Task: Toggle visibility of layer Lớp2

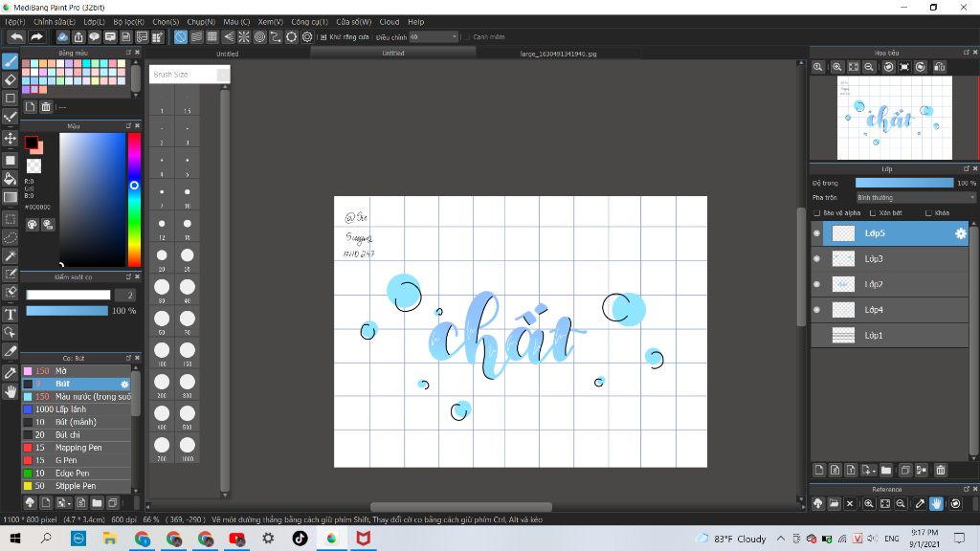Action: point(817,284)
